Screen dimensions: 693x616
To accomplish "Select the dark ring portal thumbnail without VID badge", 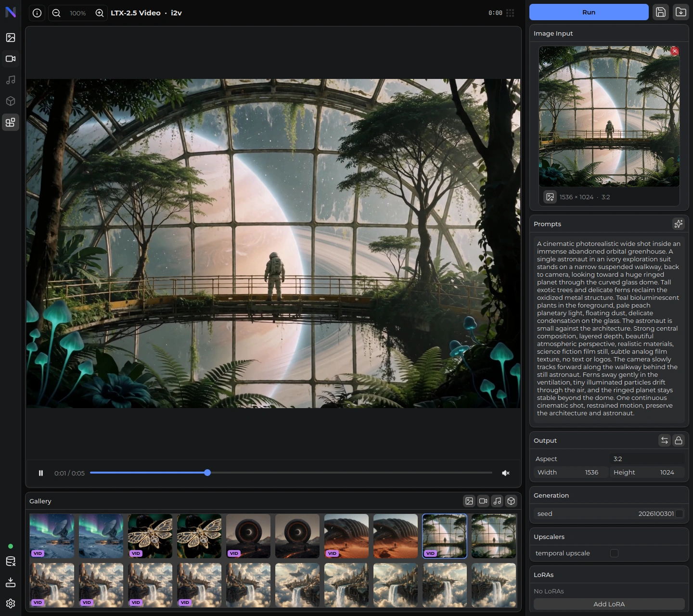I will (x=297, y=536).
